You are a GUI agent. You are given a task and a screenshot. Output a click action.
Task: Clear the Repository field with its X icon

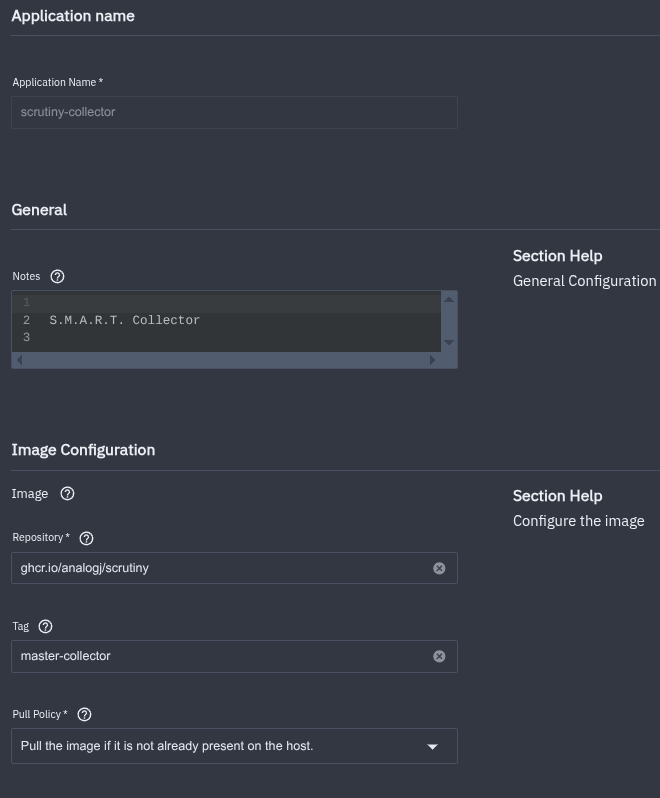(x=439, y=568)
